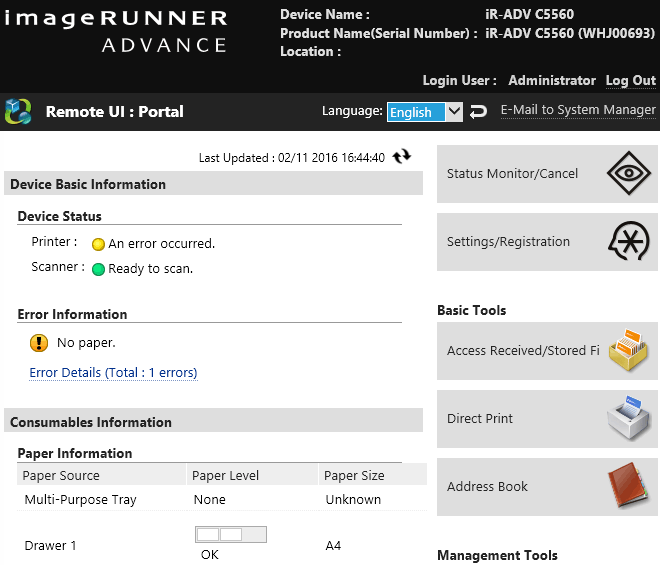Open the Address Book button
Image resolution: width=660 pixels, height=565 pixels.
tap(547, 487)
